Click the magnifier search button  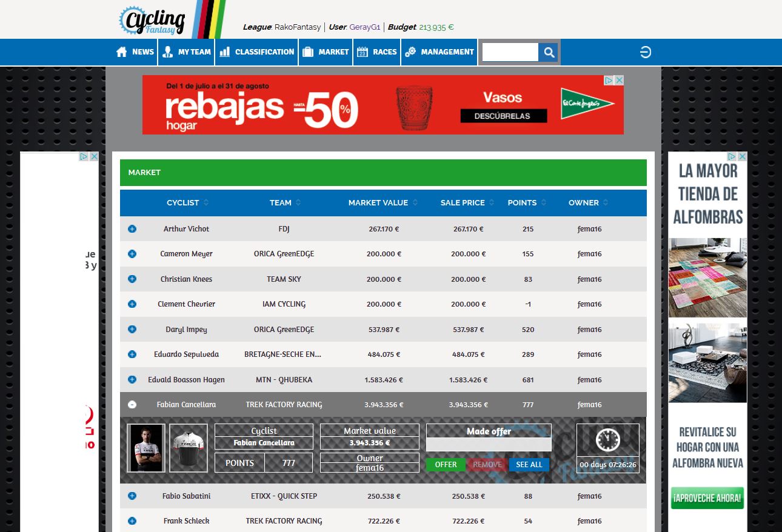pos(549,52)
